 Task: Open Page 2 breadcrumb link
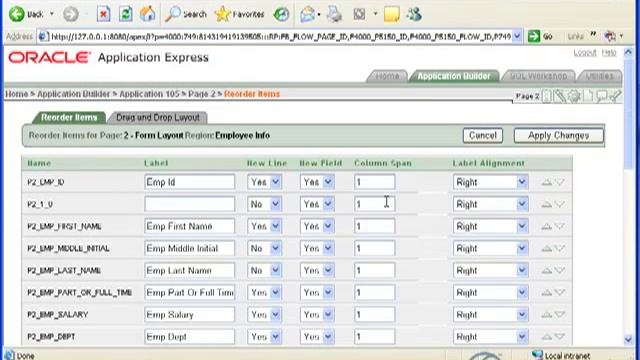[202, 94]
